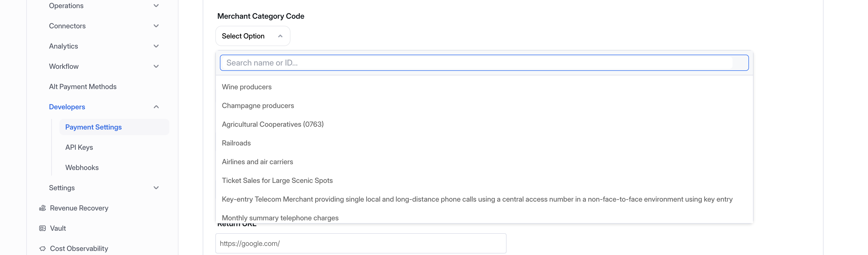This screenshot has height=255, width=868.
Task: Open Alt Payment Methods page
Action: (83, 87)
